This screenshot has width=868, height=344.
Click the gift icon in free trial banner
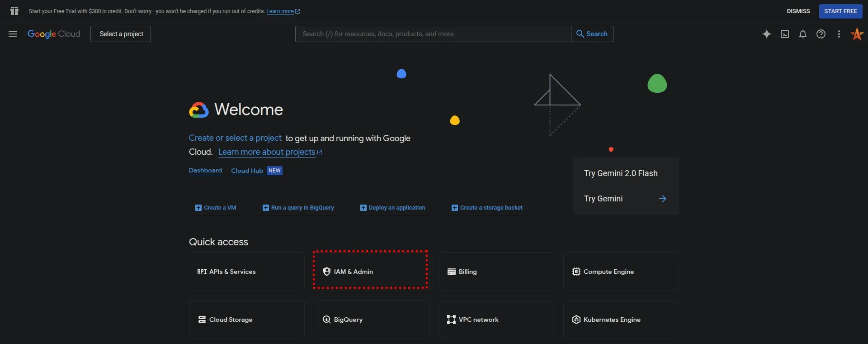(x=14, y=11)
